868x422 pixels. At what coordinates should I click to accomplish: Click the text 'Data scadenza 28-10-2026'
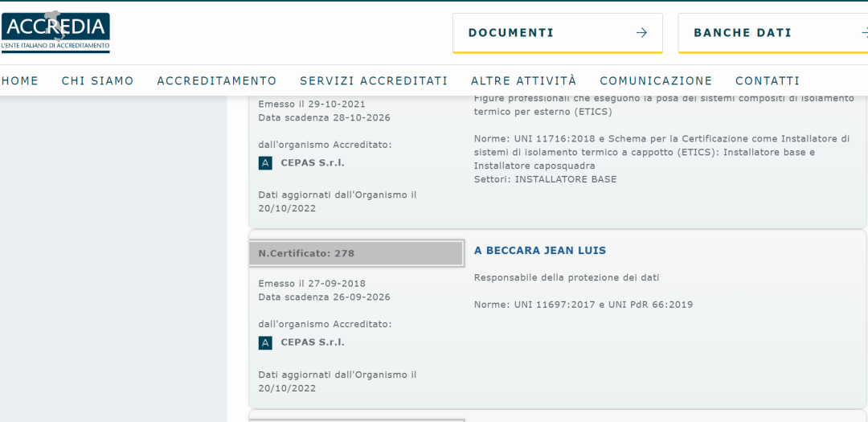pyautogui.click(x=325, y=117)
